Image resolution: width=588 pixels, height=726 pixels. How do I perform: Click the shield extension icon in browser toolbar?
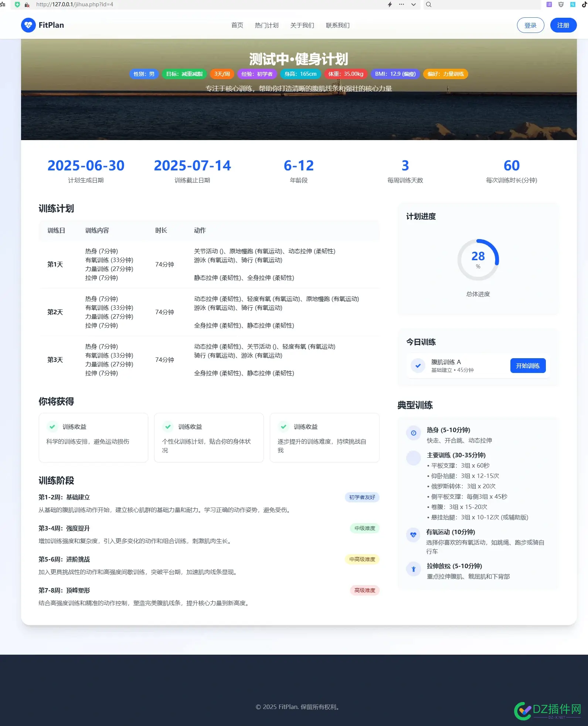561,4
